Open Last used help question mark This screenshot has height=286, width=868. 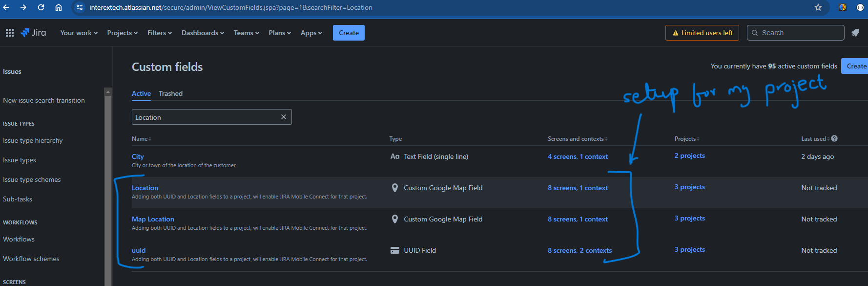click(x=834, y=138)
